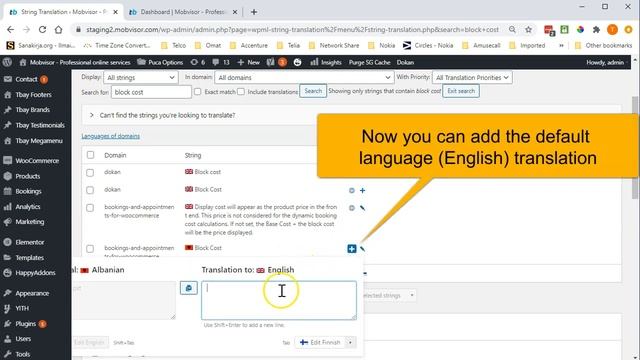Click the Yoast SEO icon in admin bar

pyautogui.click(x=270, y=62)
